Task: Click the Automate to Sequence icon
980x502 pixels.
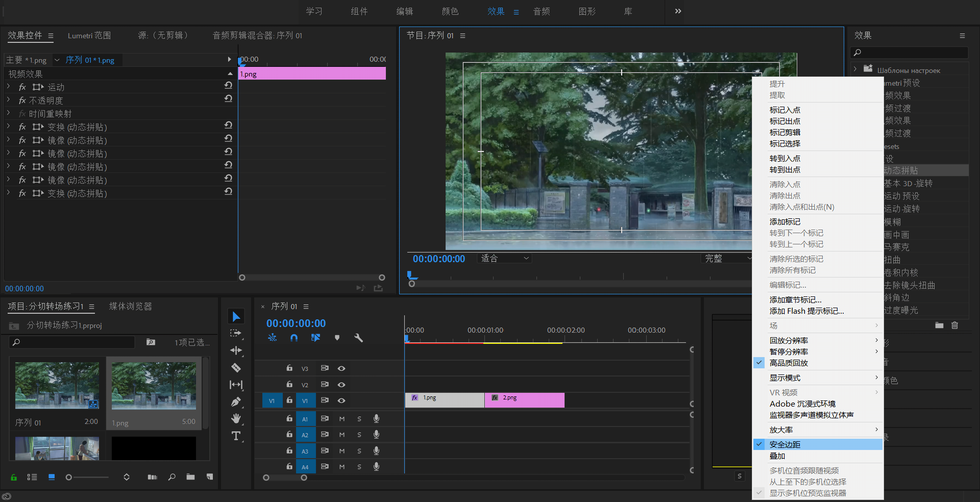Action: pos(152,477)
